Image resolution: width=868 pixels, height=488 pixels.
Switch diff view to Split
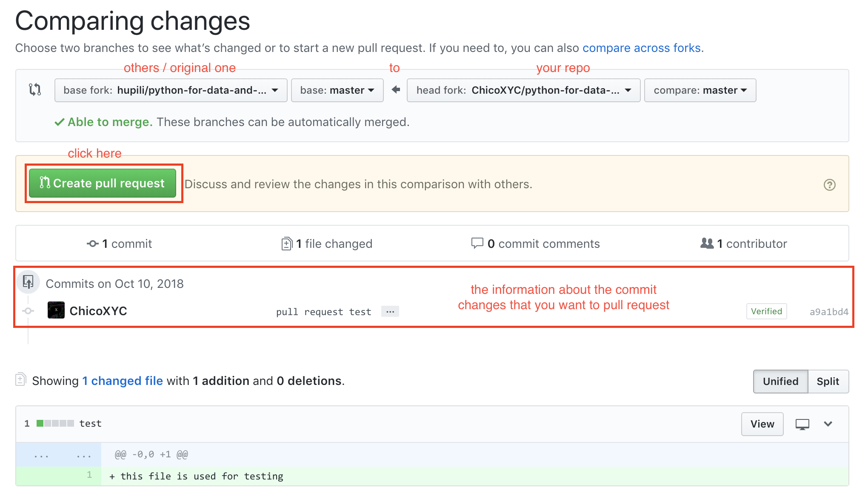[x=828, y=382]
